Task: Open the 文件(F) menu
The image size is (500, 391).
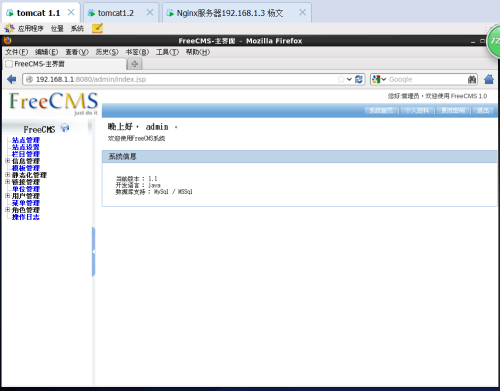Action: click(16, 52)
